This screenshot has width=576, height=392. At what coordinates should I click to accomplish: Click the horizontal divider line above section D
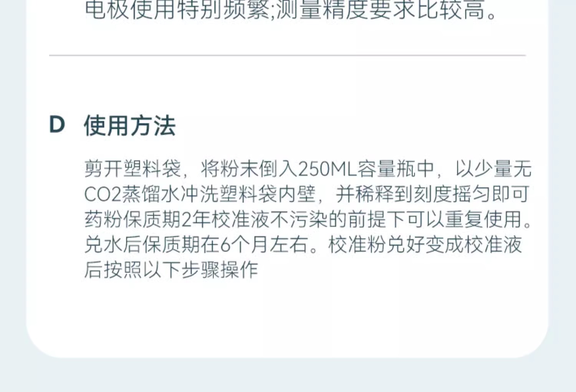coord(287,55)
